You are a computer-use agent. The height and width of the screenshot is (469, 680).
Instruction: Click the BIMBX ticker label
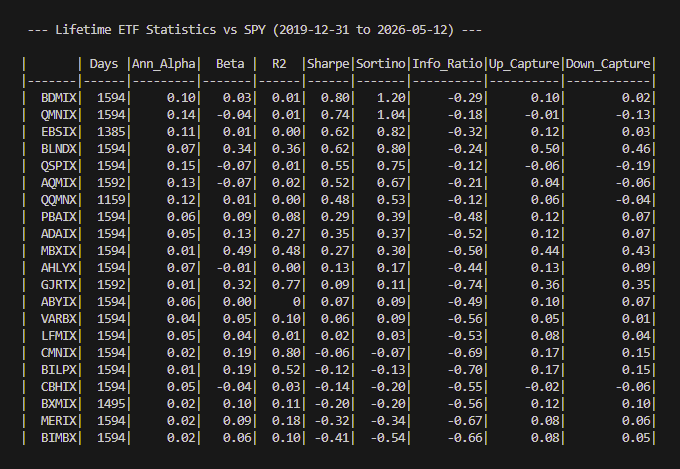59,438
